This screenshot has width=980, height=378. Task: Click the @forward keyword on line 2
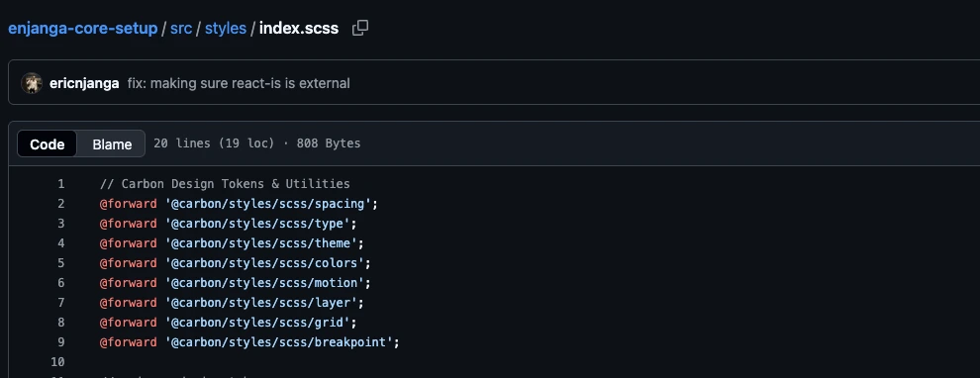tap(128, 204)
